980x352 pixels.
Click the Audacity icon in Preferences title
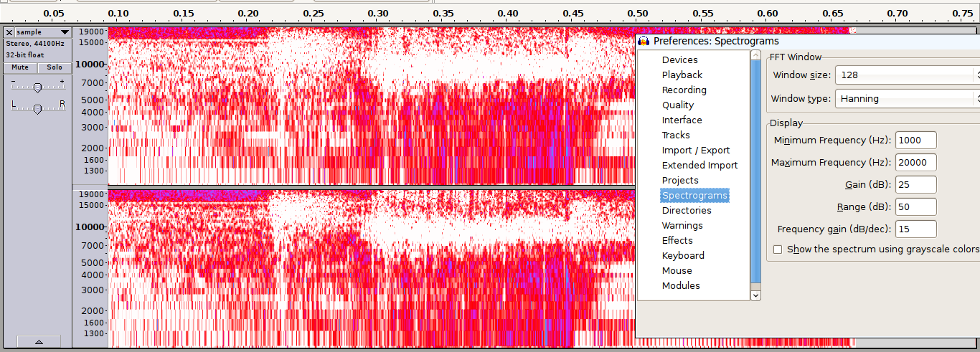point(644,42)
